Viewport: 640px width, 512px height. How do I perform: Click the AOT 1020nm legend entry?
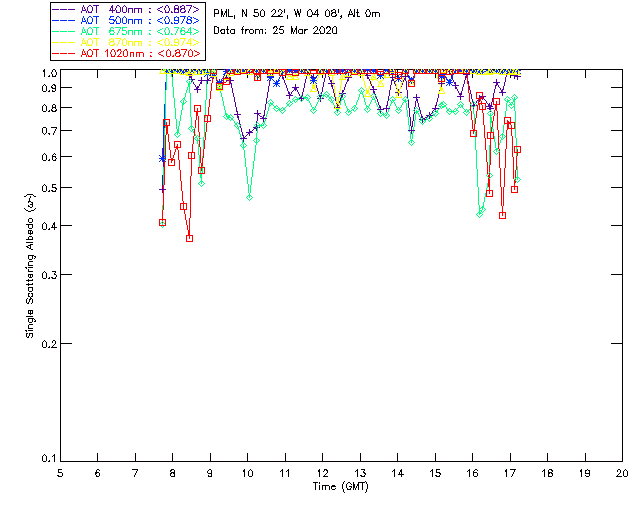point(126,53)
